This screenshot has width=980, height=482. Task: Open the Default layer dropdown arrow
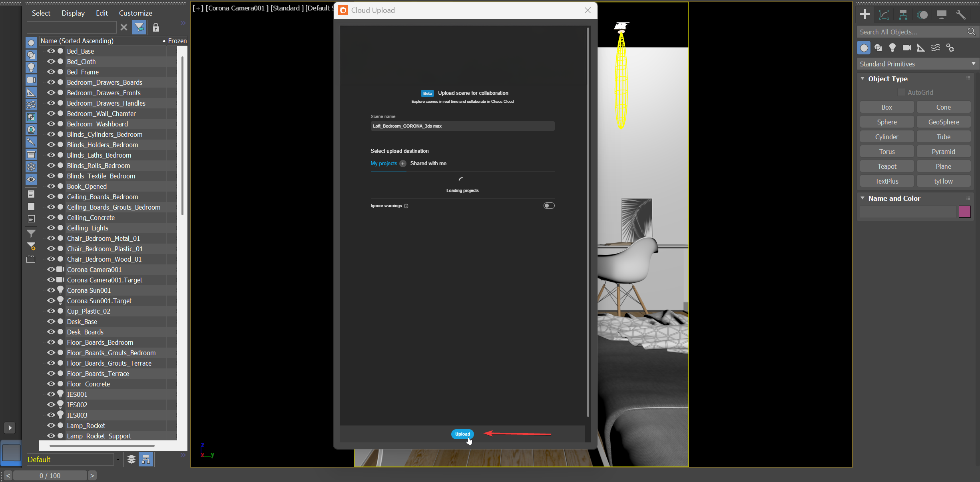tap(118, 460)
